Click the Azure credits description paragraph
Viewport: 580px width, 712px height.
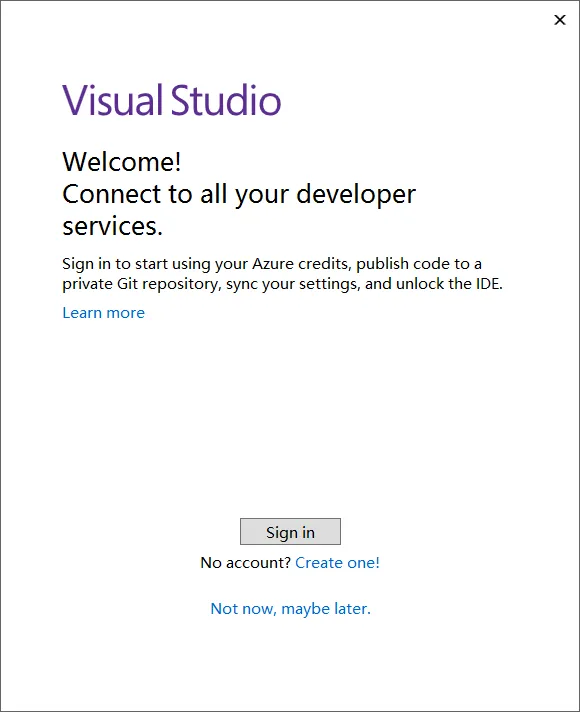[283, 274]
